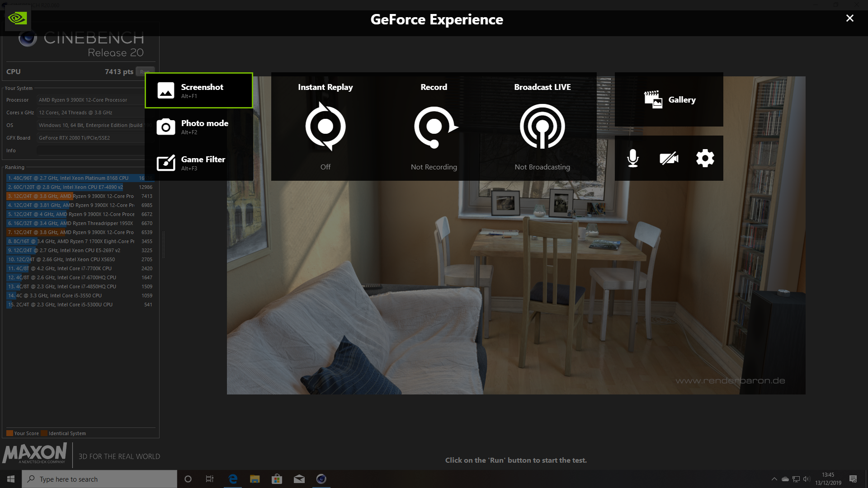This screenshot has width=868, height=488.
Task: Click the Cinebench Run button
Action: tap(145, 71)
